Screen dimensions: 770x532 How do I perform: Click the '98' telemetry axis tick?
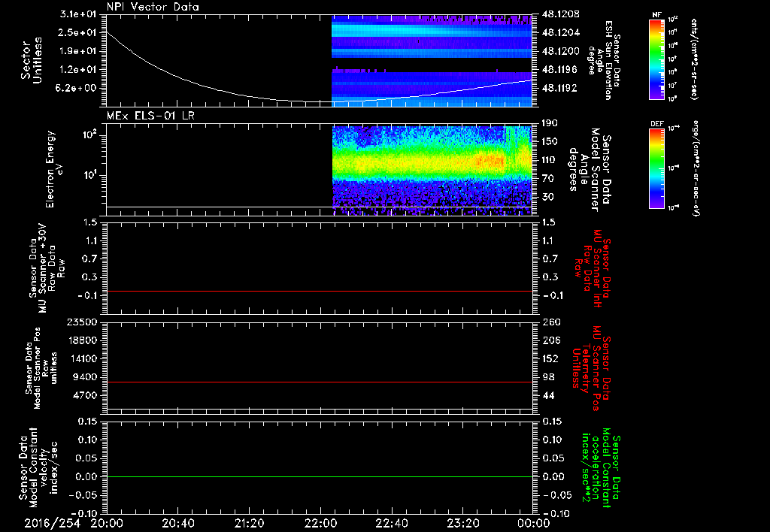tap(547, 377)
